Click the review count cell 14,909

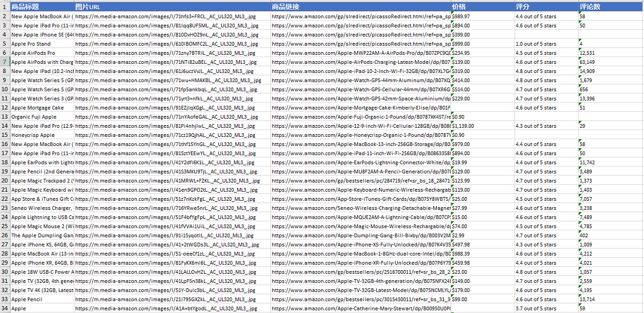point(611,71)
